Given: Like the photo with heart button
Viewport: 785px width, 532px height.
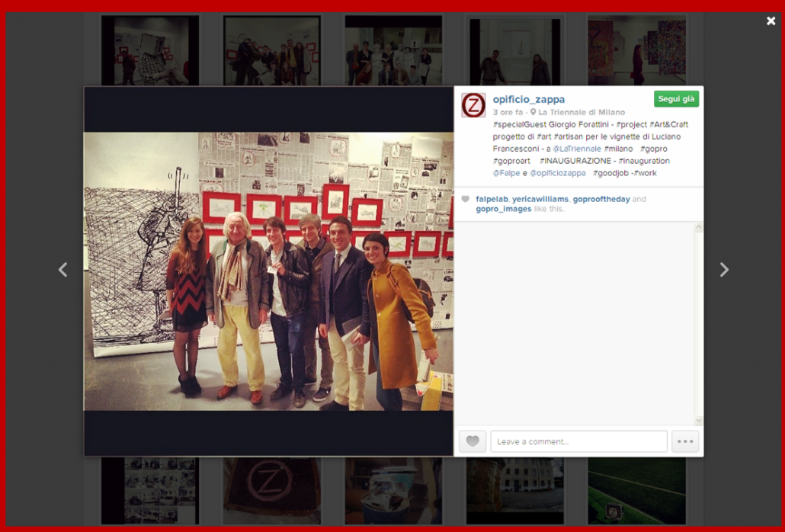Looking at the screenshot, I should pyautogui.click(x=473, y=441).
